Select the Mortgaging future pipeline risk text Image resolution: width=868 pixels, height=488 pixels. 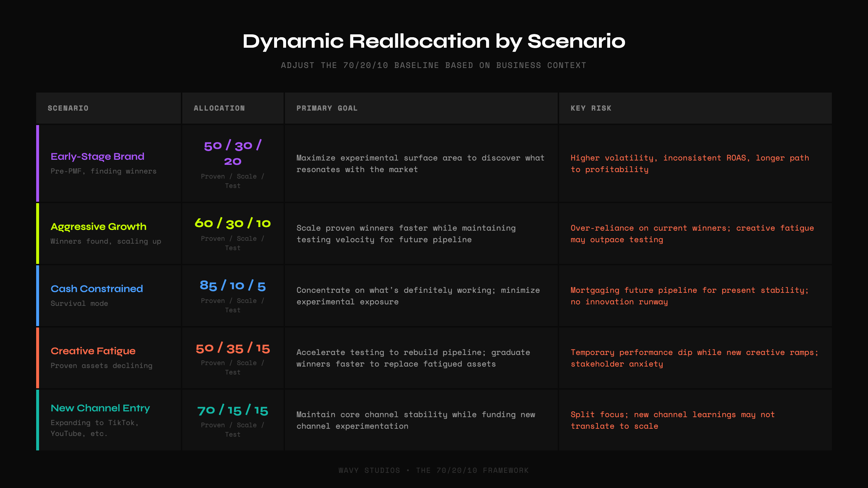click(x=689, y=296)
